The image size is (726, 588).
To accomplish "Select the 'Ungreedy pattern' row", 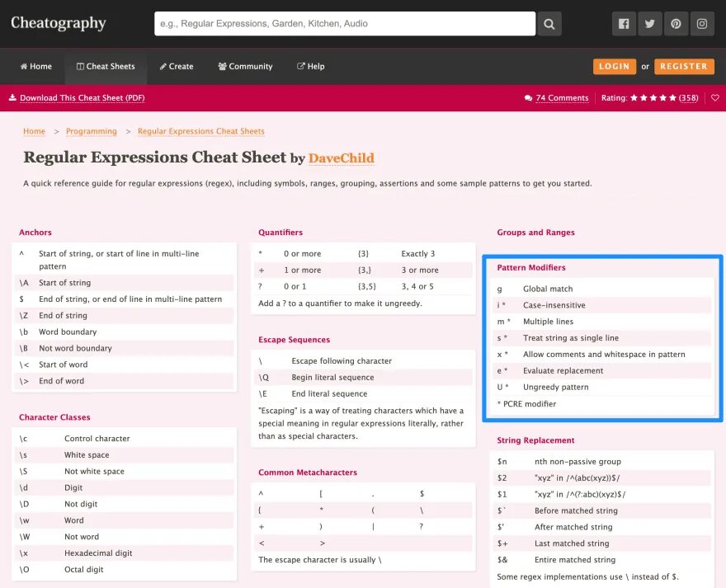I will pos(602,387).
